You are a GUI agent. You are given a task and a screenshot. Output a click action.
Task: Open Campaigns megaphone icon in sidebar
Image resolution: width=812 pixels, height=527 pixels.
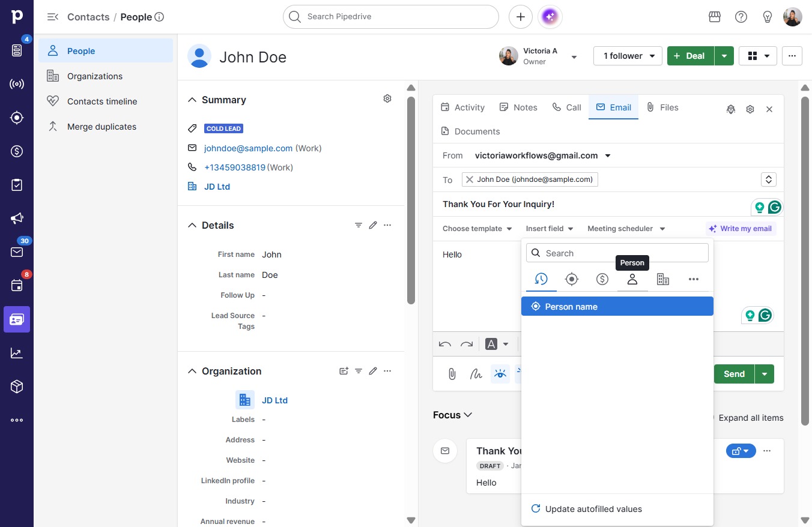[x=17, y=218]
